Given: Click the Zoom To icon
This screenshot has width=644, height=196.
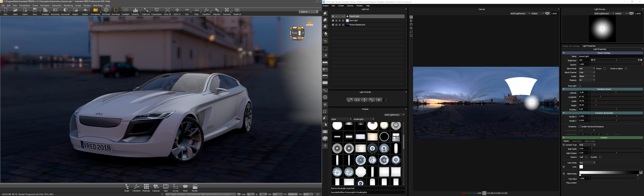Looking at the screenshot, I should pyautogui.click(x=177, y=11).
